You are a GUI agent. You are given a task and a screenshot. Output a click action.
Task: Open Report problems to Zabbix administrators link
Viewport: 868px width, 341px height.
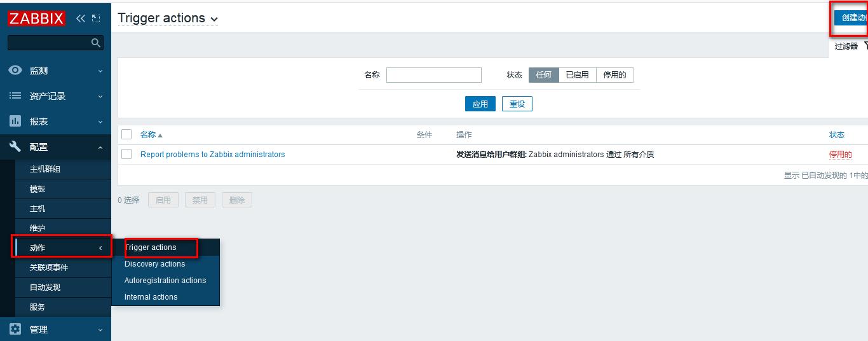click(x=213, y=155)
